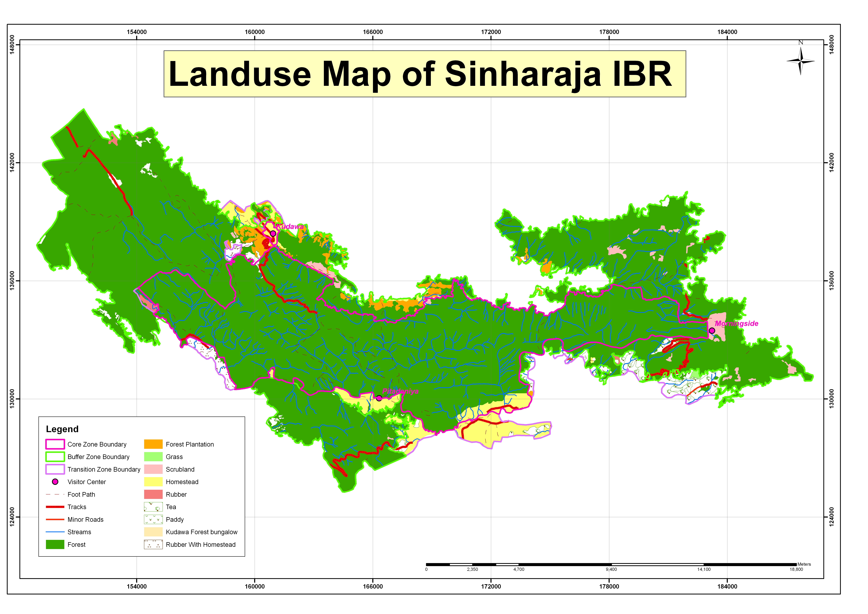Click the Morningside place label
This screenshot has height=614, width=868.
(x=737, y=324)
